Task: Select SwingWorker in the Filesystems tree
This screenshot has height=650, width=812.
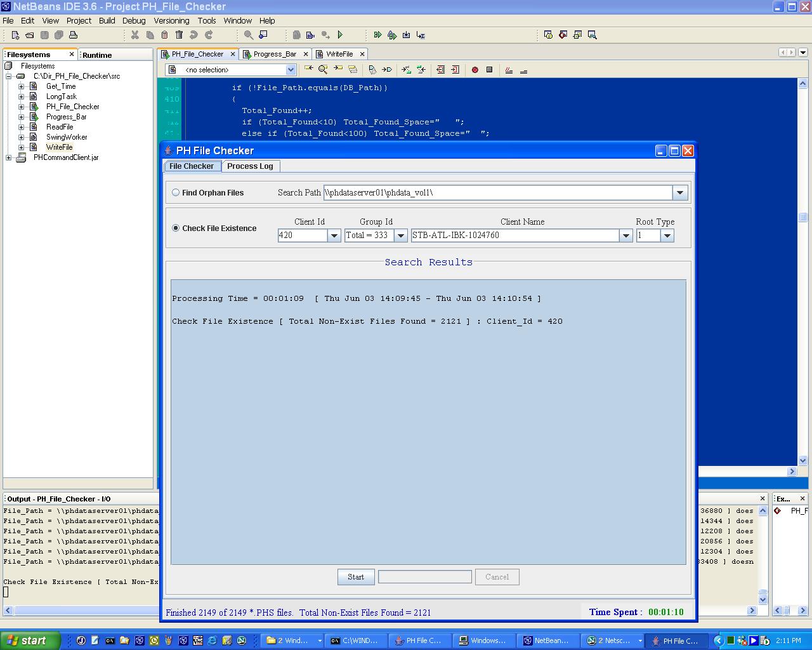Action: click(x=67, y=137)
